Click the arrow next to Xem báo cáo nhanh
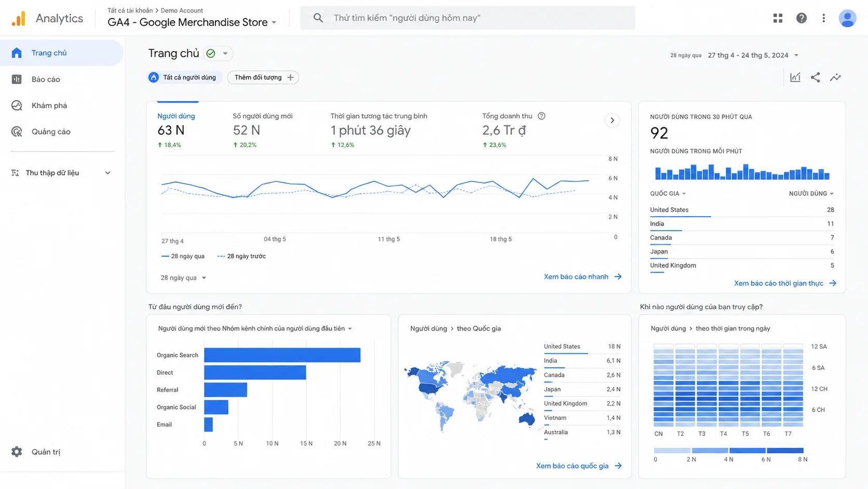The width and height of the screenshot is (868, 489). pyautogui.click(x=618, y=276)
